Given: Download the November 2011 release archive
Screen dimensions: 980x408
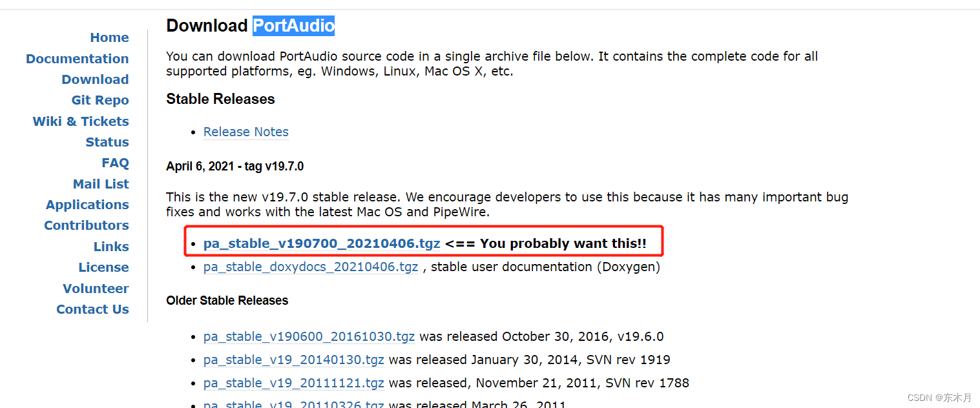Looking at the screenshot, I should pyautogui.click(x=293, y=383).
